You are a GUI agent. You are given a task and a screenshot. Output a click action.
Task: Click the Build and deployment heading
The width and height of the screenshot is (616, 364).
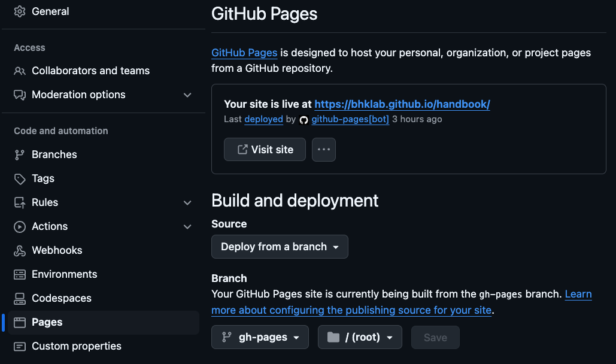click(x=295, y=201)
